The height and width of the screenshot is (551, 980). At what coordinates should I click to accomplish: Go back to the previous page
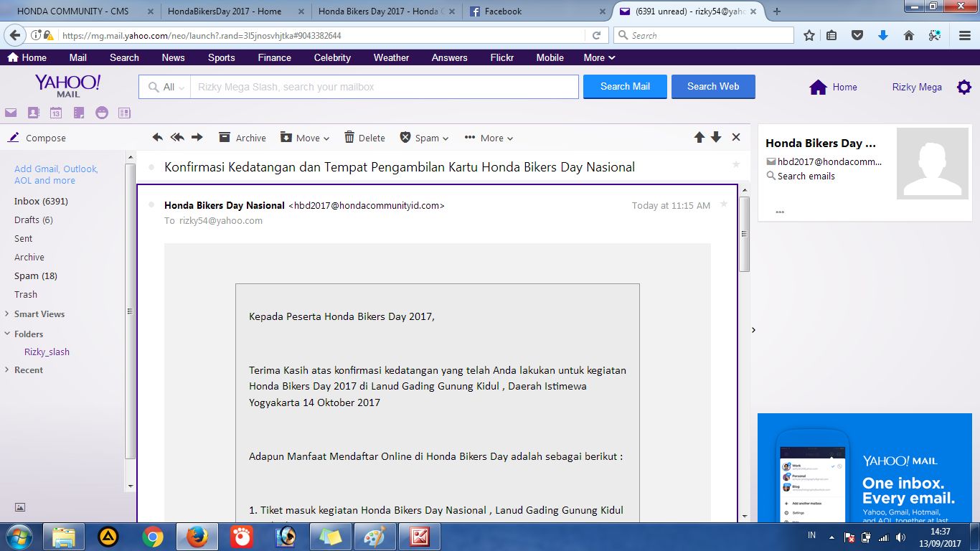tap(17, 35)
